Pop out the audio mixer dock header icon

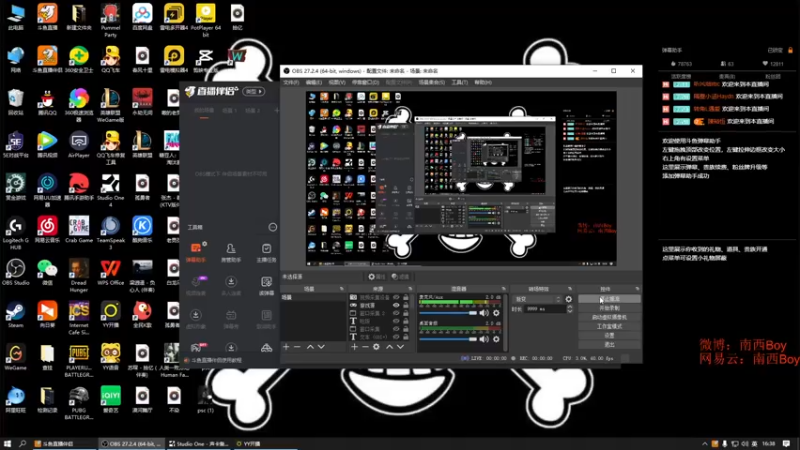point(504,289)
